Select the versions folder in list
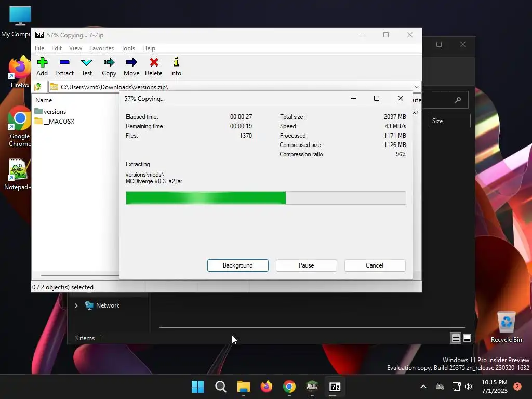Image resolution: width=532 pixels, height=399 pixels. tap(50, 111)
